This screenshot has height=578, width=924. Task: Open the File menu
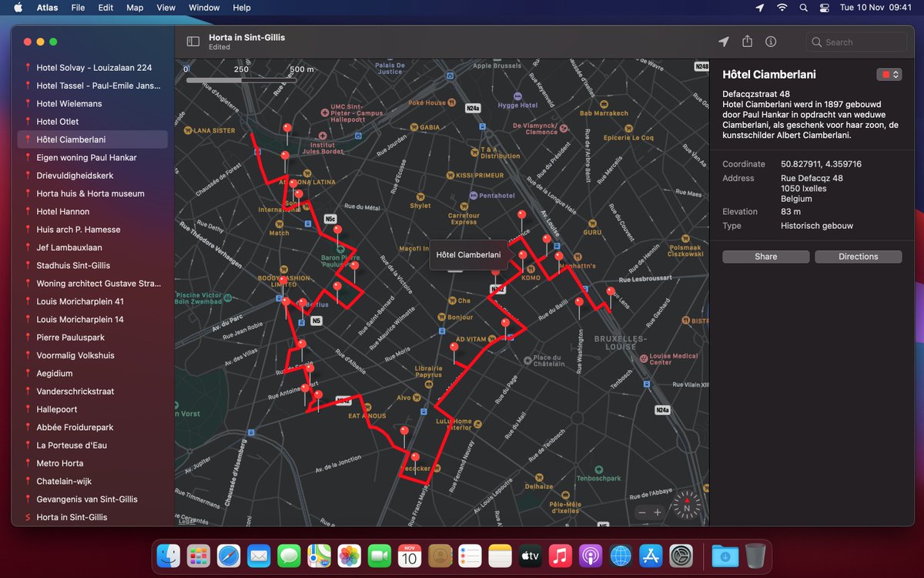78,8
